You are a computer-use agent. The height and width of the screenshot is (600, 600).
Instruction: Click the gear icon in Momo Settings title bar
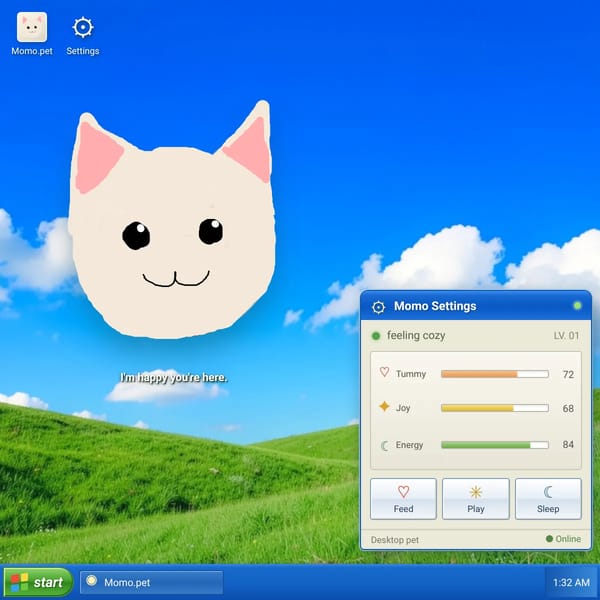coord(378,307)
